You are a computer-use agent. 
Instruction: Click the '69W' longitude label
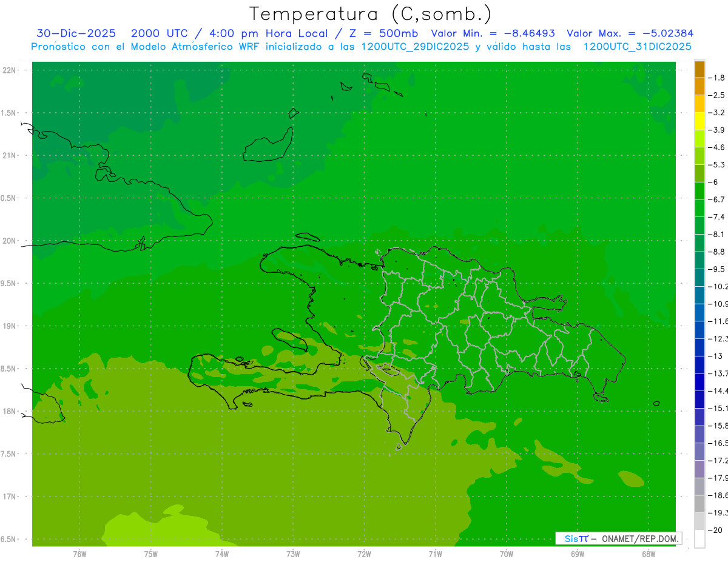coord(578,554)
